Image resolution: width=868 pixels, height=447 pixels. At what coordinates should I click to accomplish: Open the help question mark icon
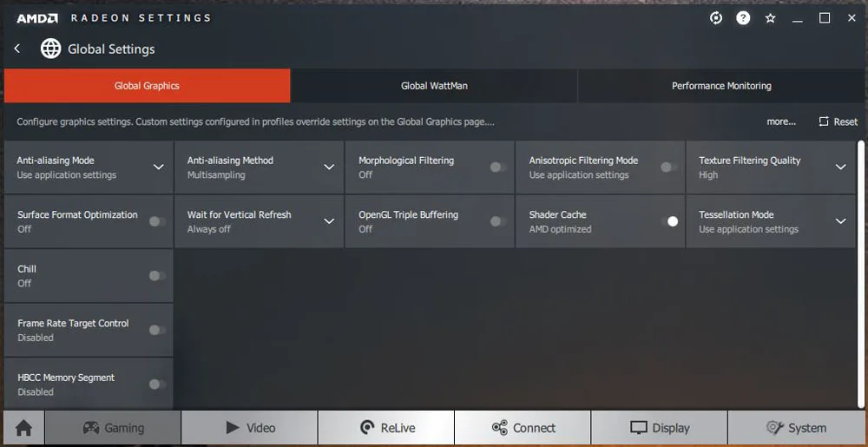[x=743, y=18]
